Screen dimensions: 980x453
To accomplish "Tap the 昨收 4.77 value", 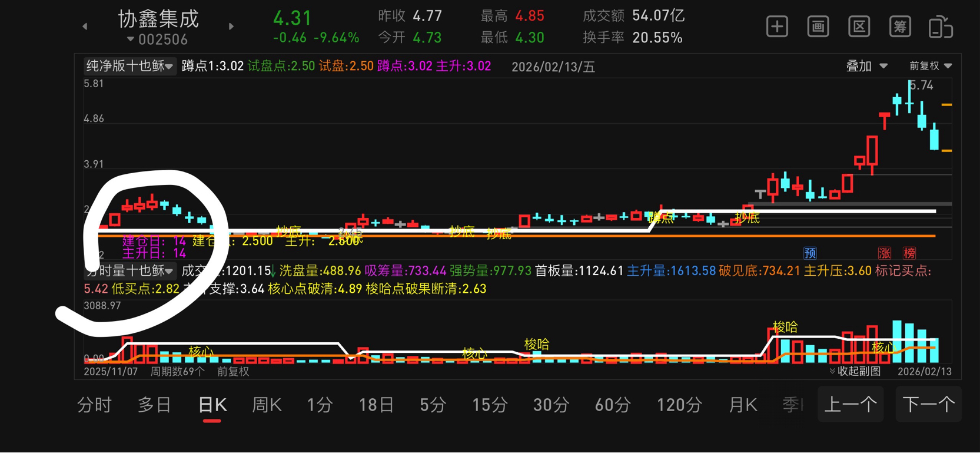I will 427,16.
